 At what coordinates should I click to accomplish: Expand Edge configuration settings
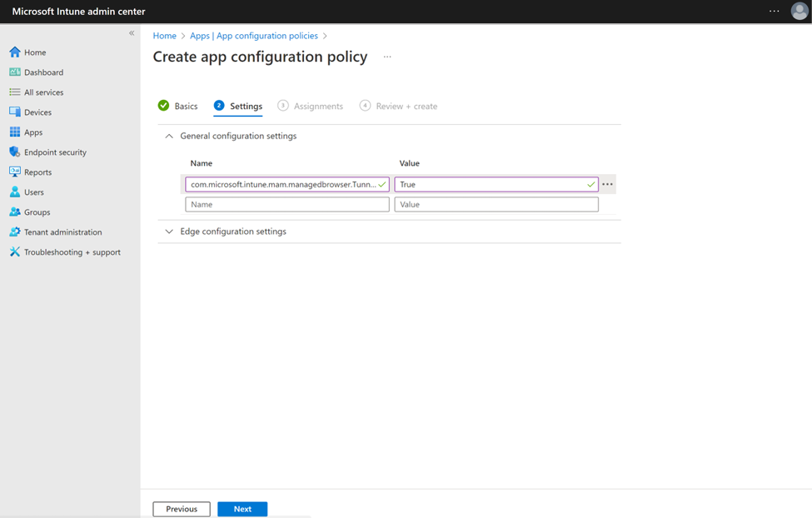(169, 232)
